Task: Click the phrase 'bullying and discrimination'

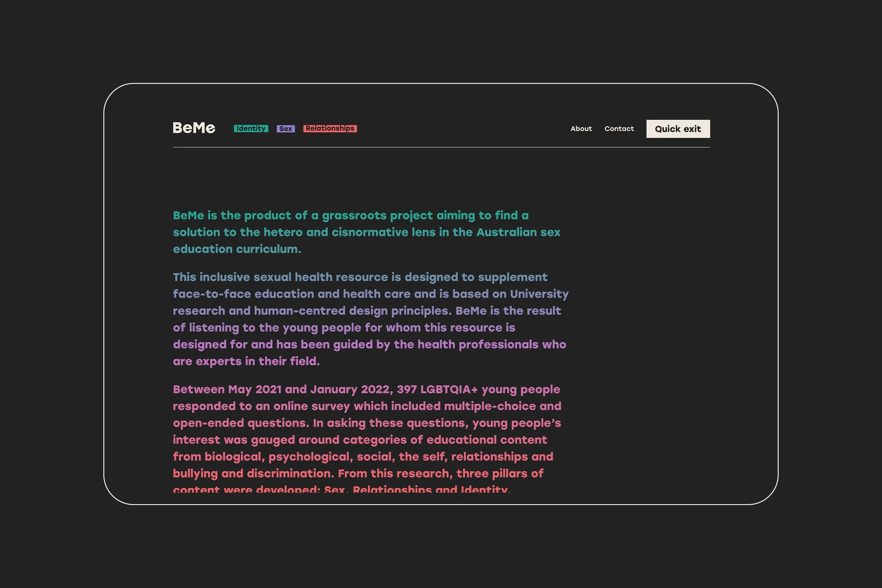Action: 253,474
